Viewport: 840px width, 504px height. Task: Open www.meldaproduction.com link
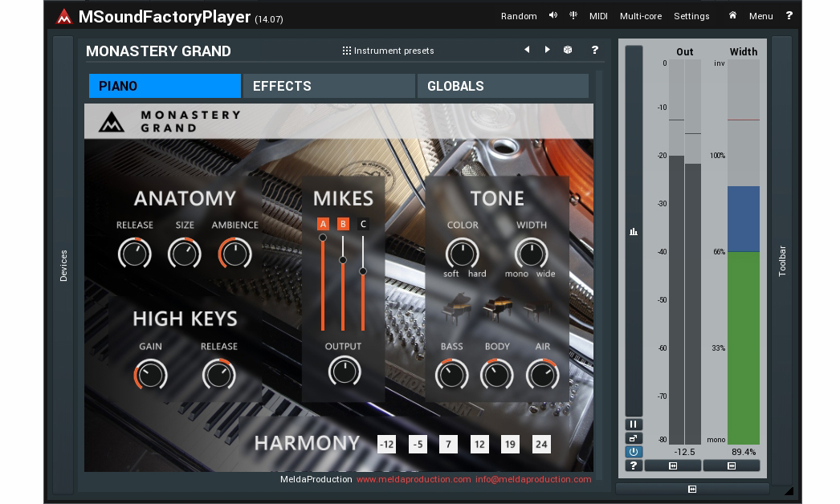point(414,479)
